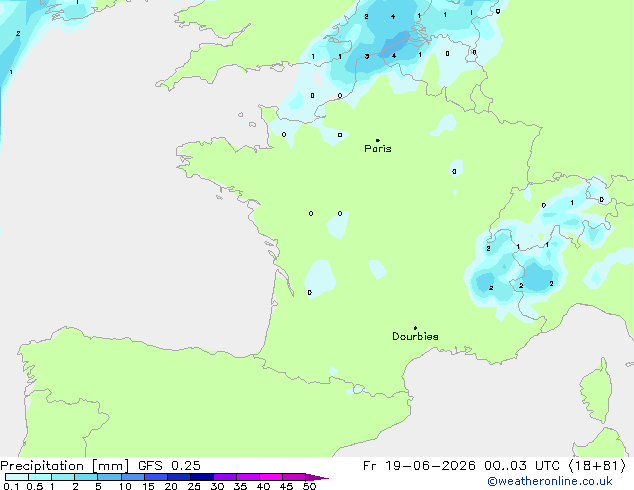Pick the 45–50 mm legend swatch

coord(294,477)
